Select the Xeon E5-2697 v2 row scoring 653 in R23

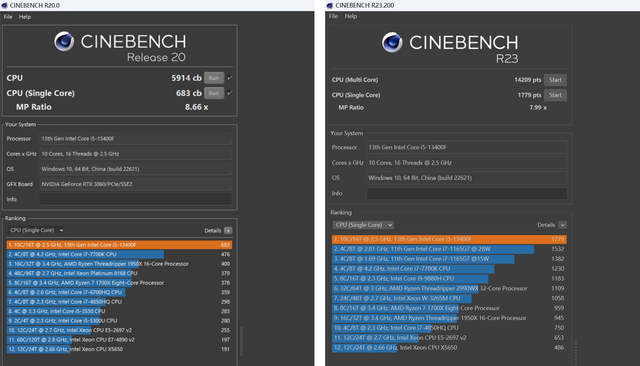(449, 338)
